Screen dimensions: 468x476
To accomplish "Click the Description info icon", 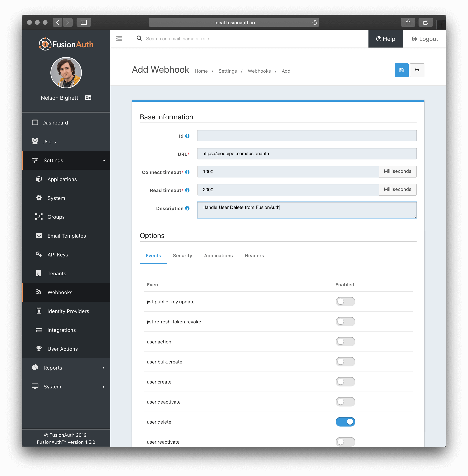I will (187, 208).
